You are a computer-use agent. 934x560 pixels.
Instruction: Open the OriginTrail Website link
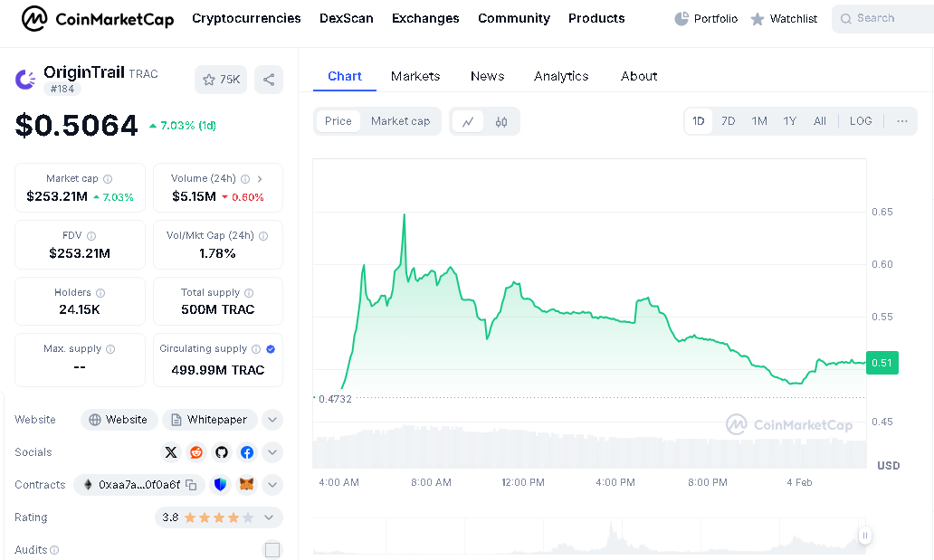pos(119,420)
